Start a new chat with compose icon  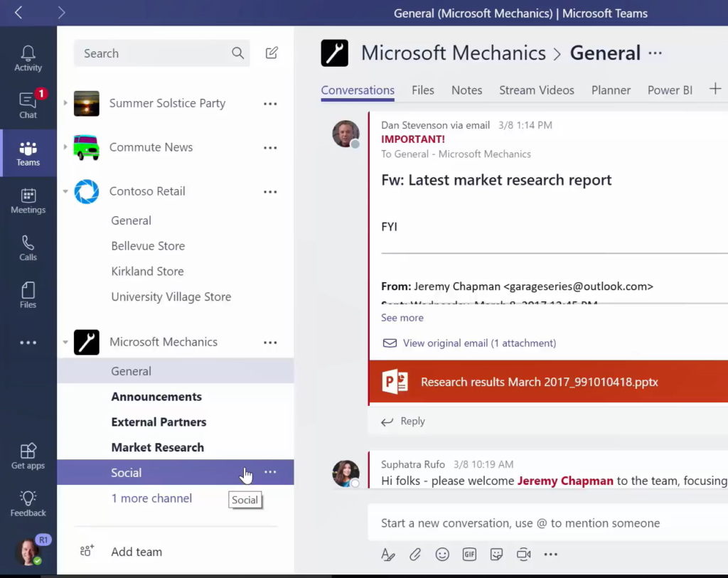[272, 53]
